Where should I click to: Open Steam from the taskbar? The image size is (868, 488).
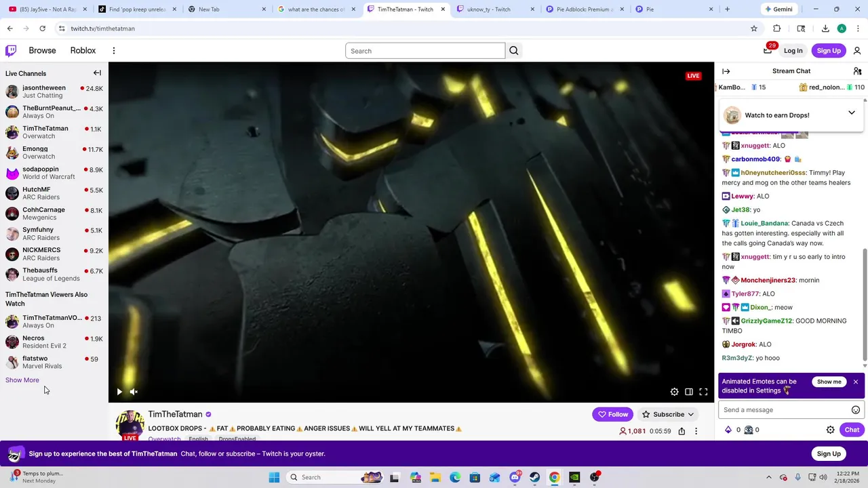pos(534,477)
